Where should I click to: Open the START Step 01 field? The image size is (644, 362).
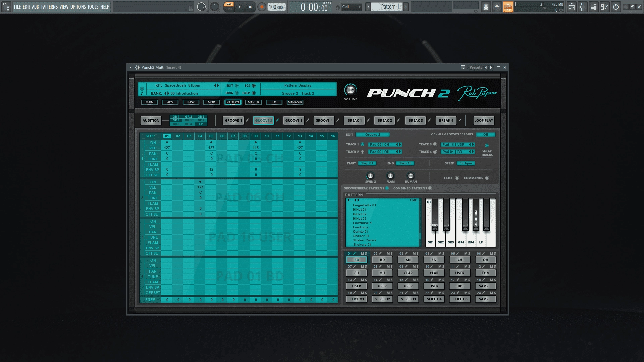pyautogui.click(x=367, y=163)
